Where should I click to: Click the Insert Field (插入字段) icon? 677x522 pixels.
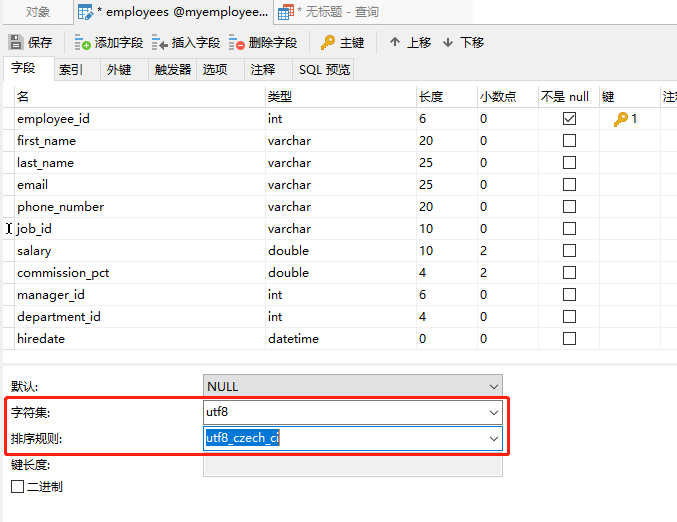(x=160, y=43)
